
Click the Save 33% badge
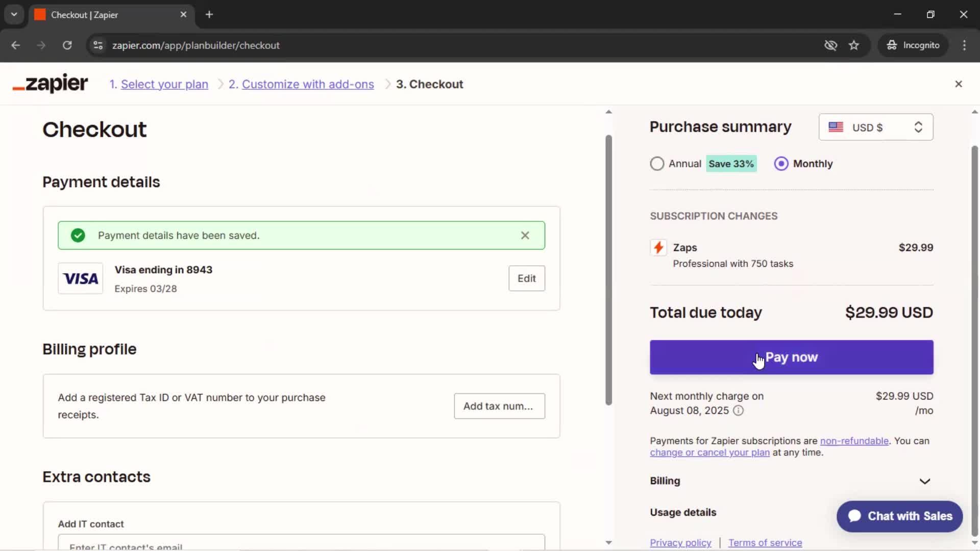pyautogui.click(x=731, y=164)
